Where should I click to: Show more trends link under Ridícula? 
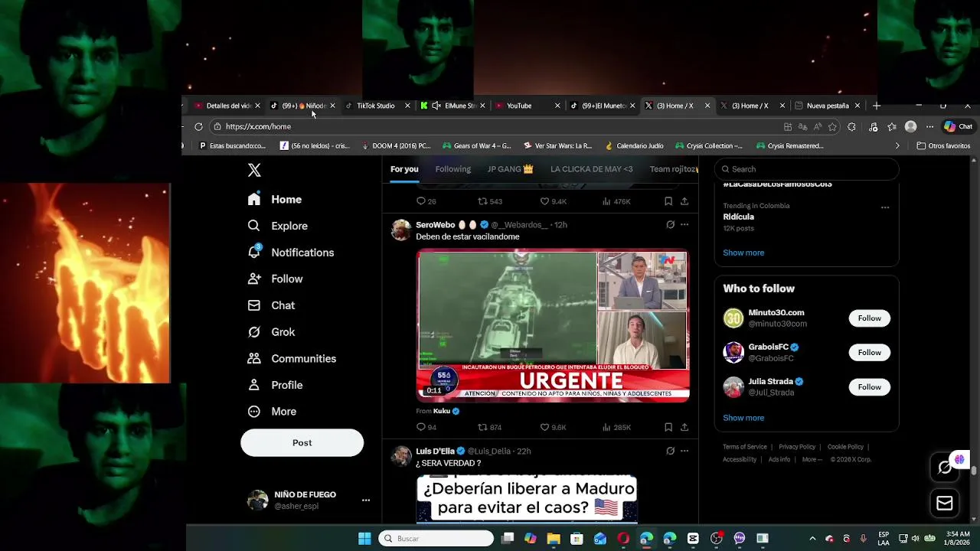743,253
